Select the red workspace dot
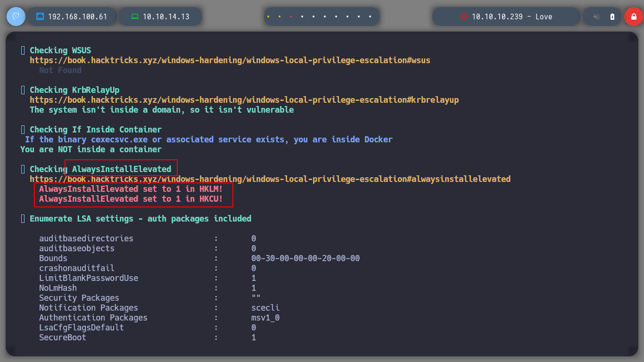Viewport: 644px width, 362px height. click(291, 16)
